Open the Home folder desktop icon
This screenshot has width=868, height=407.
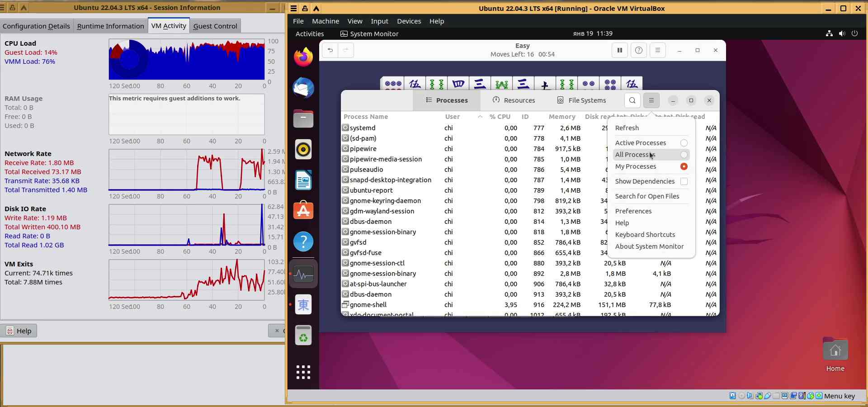coord(835,355)
